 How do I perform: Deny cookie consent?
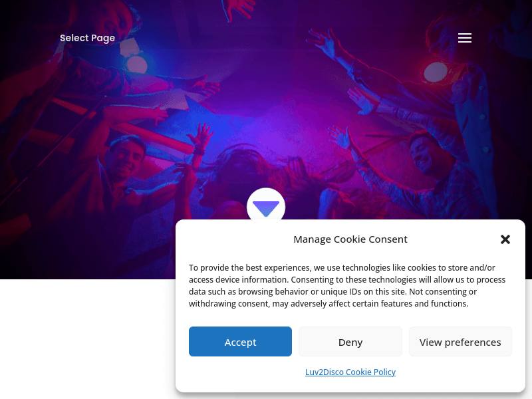350,342
